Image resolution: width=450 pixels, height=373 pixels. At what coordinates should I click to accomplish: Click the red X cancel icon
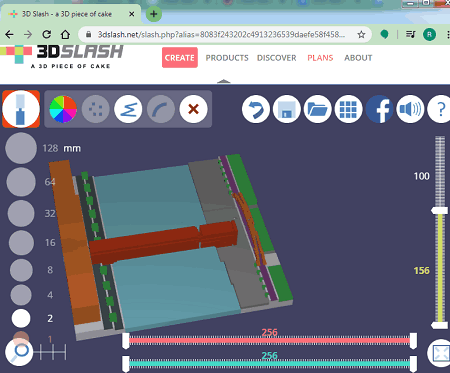(193, 109)
